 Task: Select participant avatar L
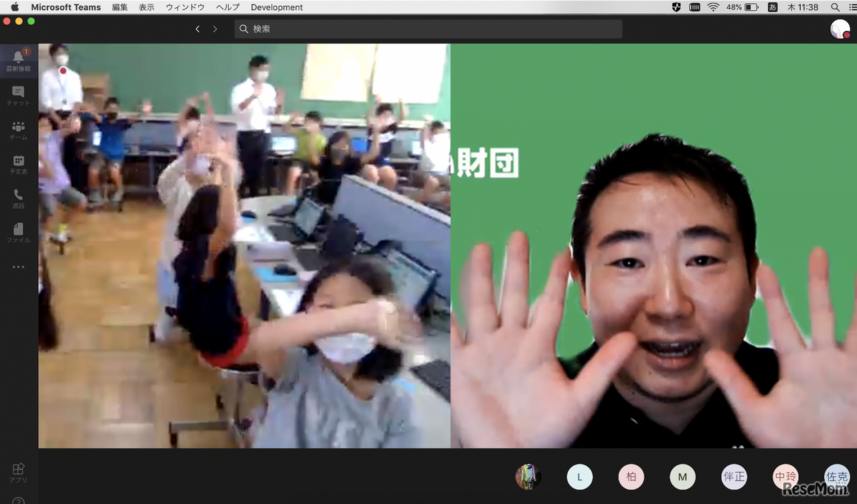point(580,477)
